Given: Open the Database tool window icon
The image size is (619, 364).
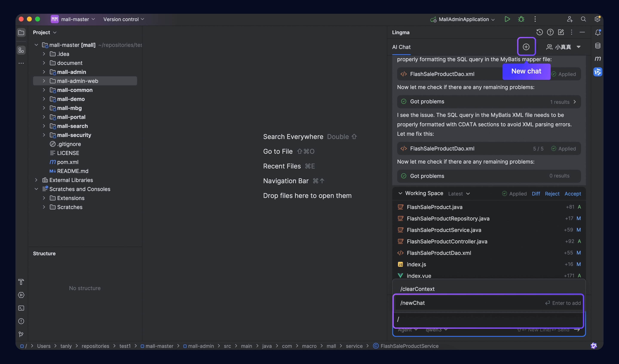Looking at the screenshot, I should (x=598, y=46).
